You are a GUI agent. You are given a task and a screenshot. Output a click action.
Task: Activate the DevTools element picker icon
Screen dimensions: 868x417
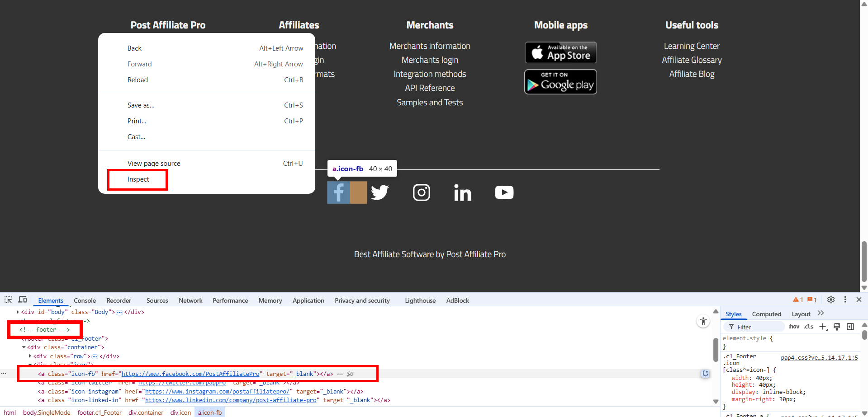click(x=8, y=300)
